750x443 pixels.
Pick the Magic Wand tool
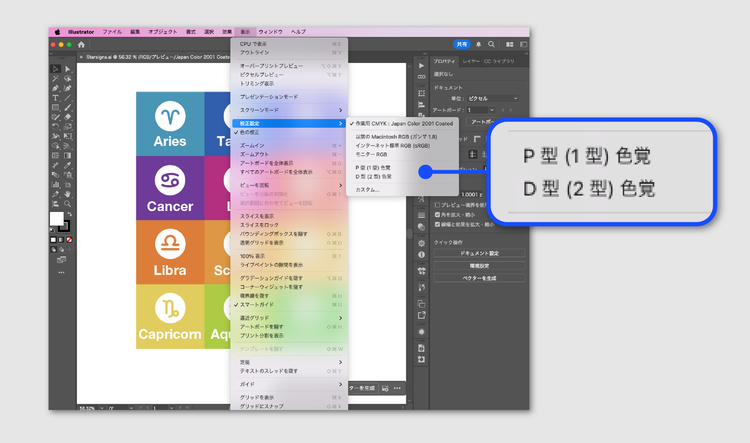coord(55,78)
